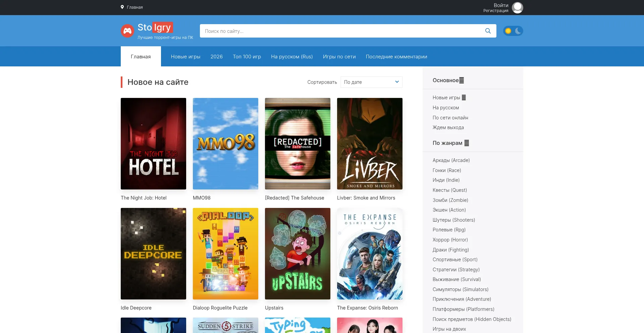The height and width of the screenshot is (333, 644).
Task: Open the Новые игры navigation tab
Action: [x=185, y=56]
